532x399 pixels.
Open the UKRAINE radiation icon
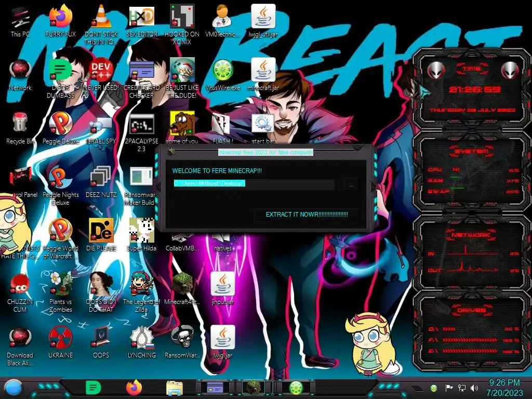[x=60, y=342]
